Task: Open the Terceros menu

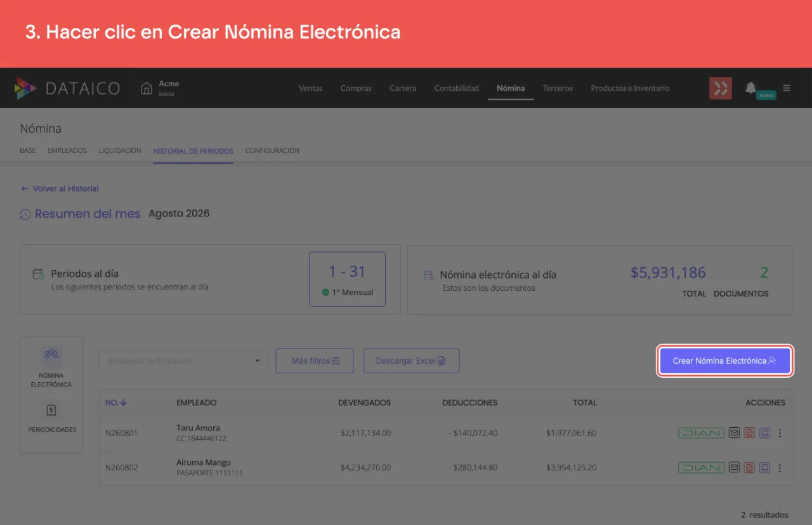Action: (x=558, y=88)
